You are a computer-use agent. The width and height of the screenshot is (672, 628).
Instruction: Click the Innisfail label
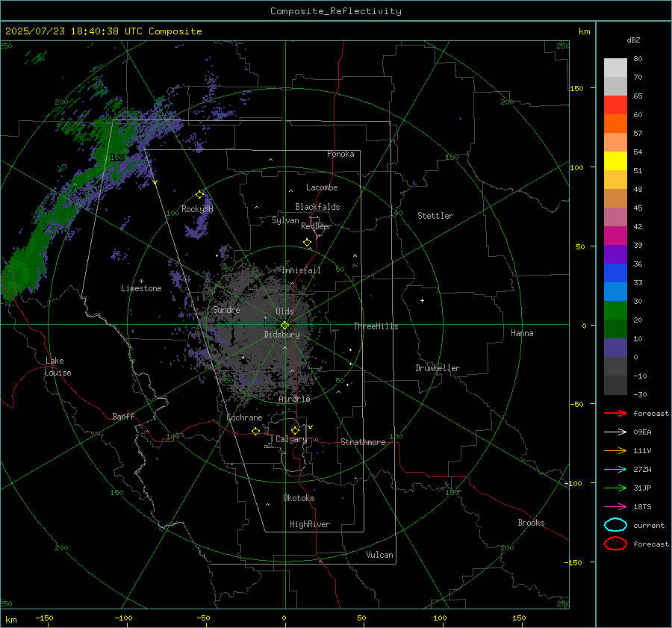click(301, 270)
